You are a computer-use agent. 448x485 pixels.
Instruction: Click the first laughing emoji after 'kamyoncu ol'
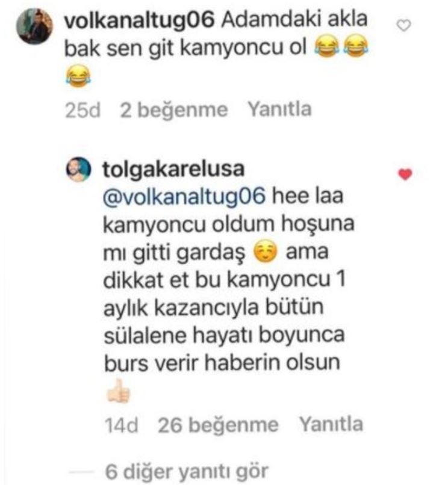(x=327, y=47)
